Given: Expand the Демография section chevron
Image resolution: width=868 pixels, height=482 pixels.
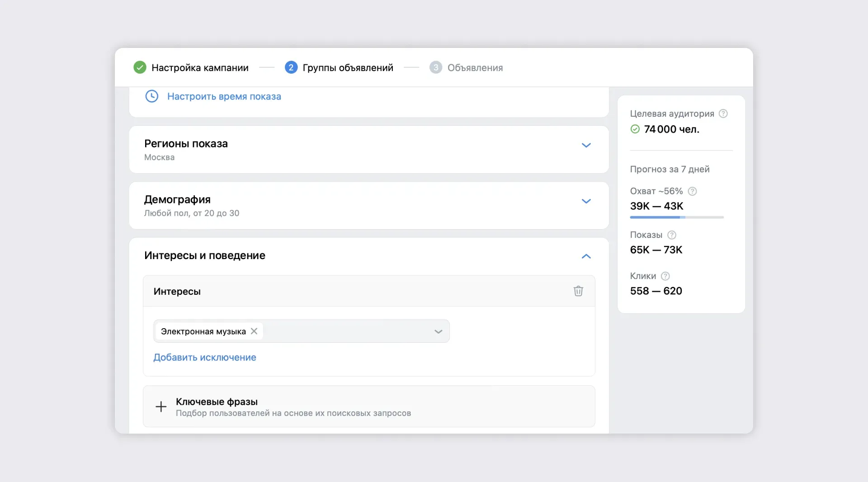Looking at the screenshot, I should click(x=586, y=201).
